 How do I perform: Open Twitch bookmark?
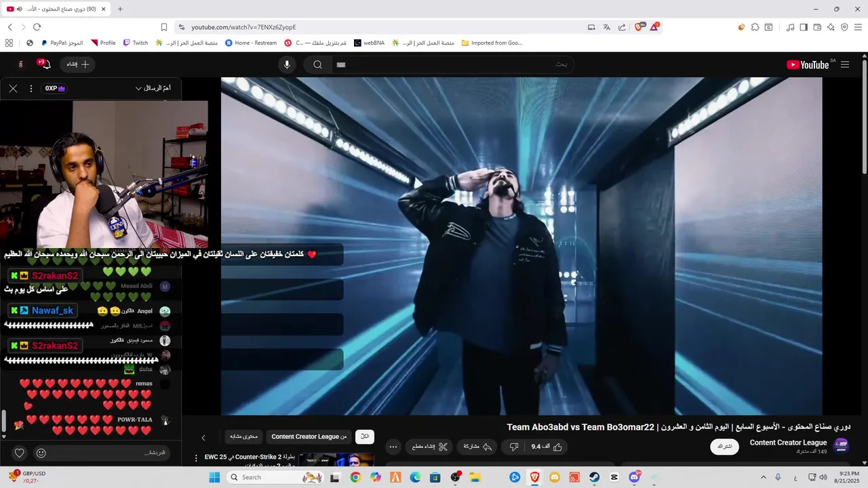(136, 43)
